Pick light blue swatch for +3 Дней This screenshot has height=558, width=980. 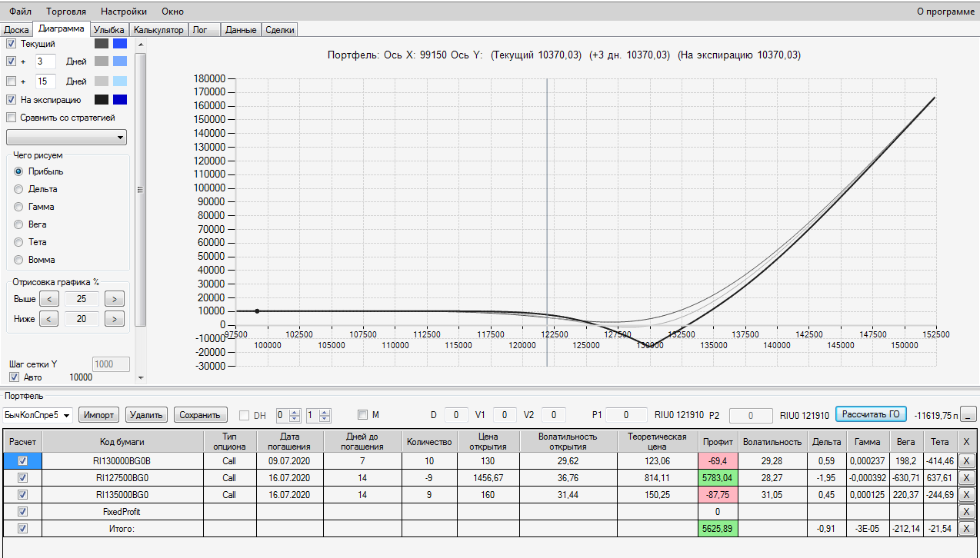[120, 61]
